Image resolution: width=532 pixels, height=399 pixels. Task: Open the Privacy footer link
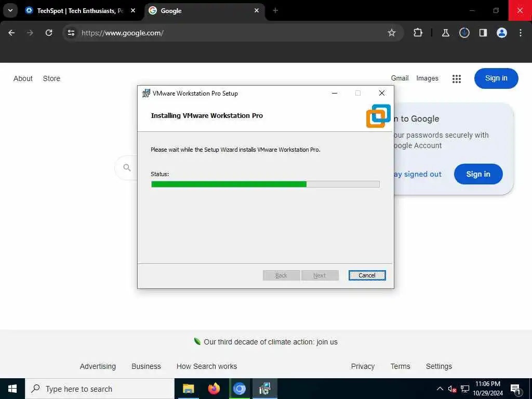(363, 366)
